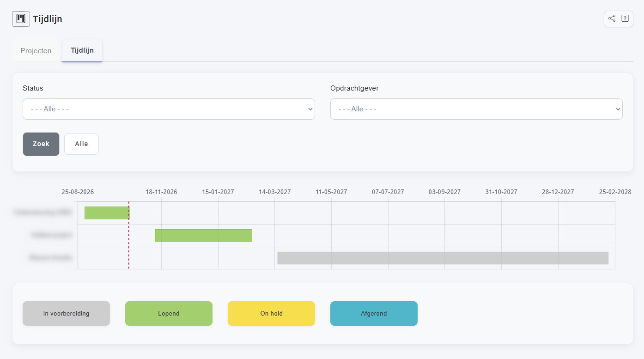Click the 28-12-2027 date label
Screen dimensions: 644x359
point(558,192)
